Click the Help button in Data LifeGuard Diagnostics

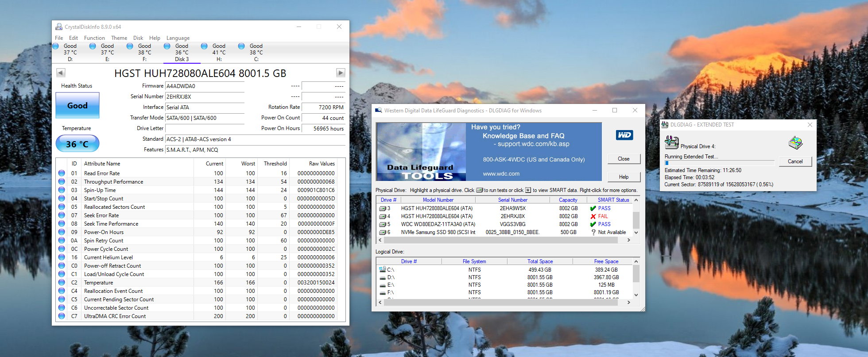[624, 177]
